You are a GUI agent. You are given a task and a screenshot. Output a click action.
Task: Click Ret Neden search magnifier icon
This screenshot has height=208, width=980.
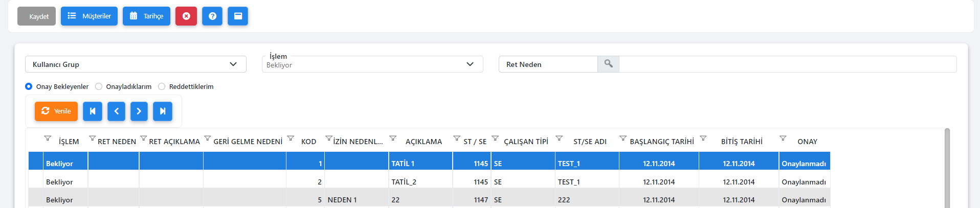[x=608, y=64]
